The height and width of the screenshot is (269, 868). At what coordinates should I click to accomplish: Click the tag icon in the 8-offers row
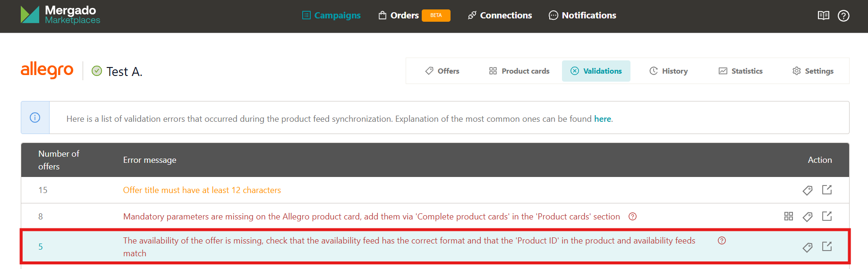click(x=808, y=217)
